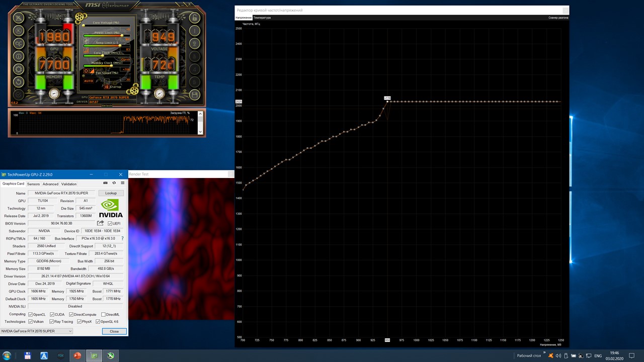Image resolution: width=644 pixels, height=362 pixels.
Task: Click the Lookup button in GPU-Z
Action: point(111,193)
